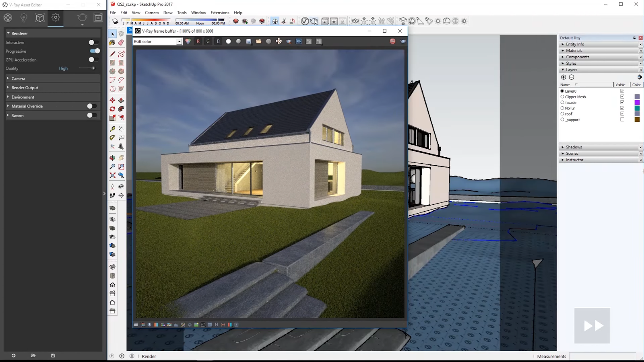
Task: Toggle Material Override switch
Action: click(x=92, y=106)
